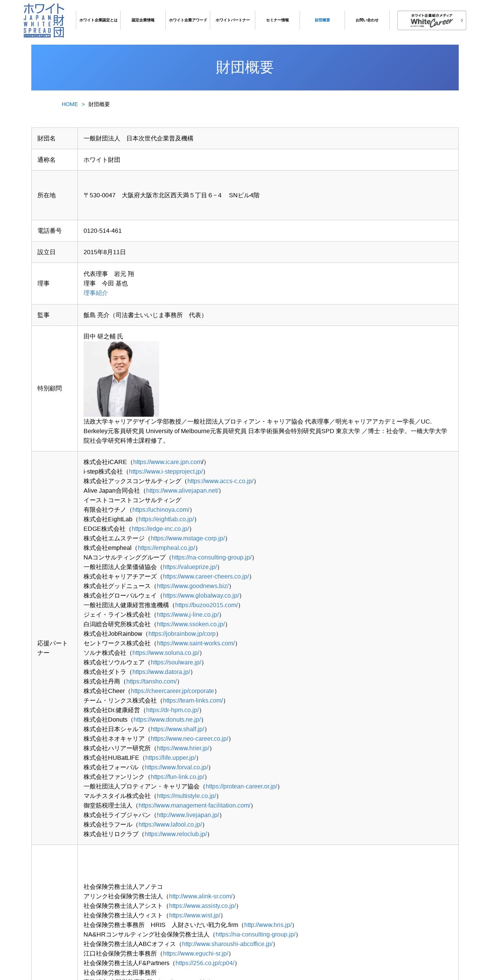Open the edge-inc.co.jp link

pyautogui.click(x=160, y=529)
